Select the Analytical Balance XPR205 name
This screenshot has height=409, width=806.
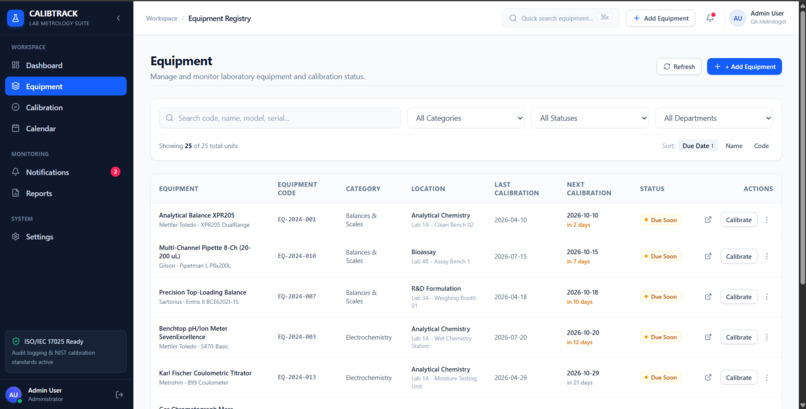[196, 215]
